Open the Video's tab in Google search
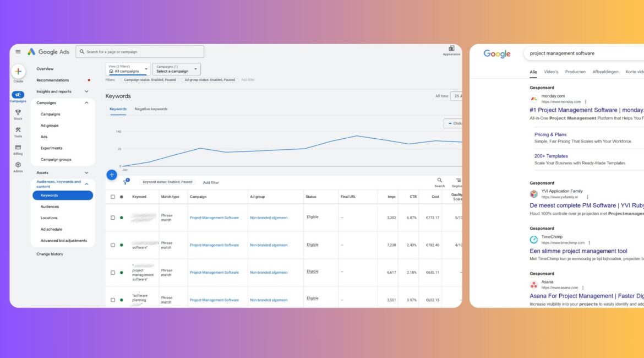This screenshot has height=358, width=644. click(x=551, y=72)
